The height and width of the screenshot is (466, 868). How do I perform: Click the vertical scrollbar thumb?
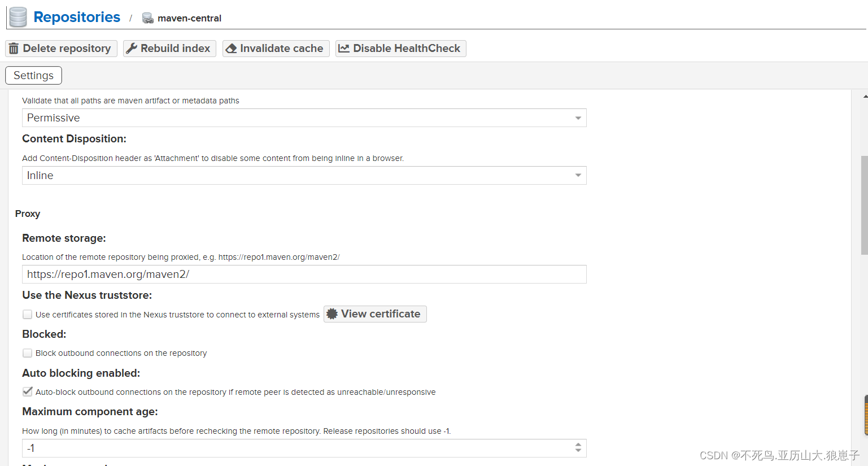[x=864, y=205]
